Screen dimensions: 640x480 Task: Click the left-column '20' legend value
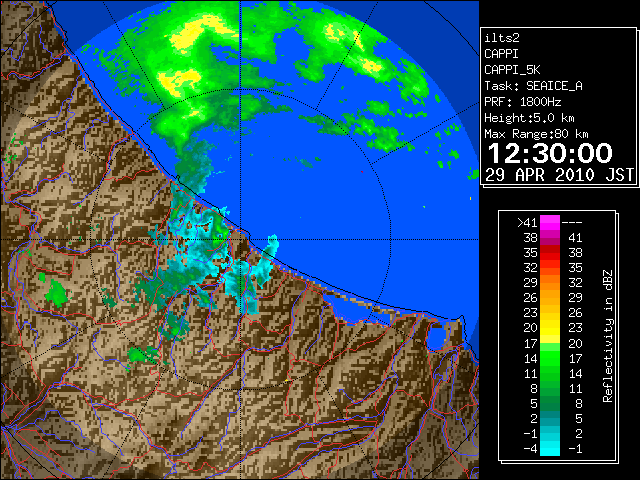[531, 328]
